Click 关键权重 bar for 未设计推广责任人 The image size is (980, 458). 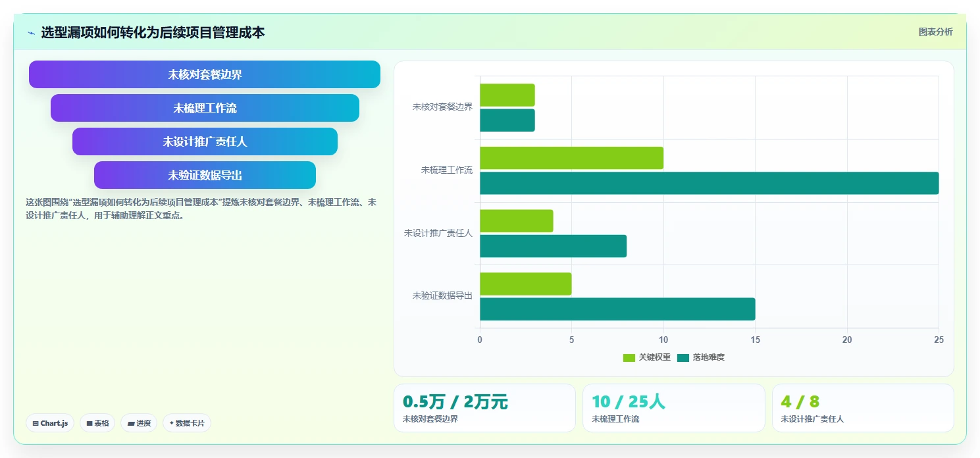click(517, 221)
